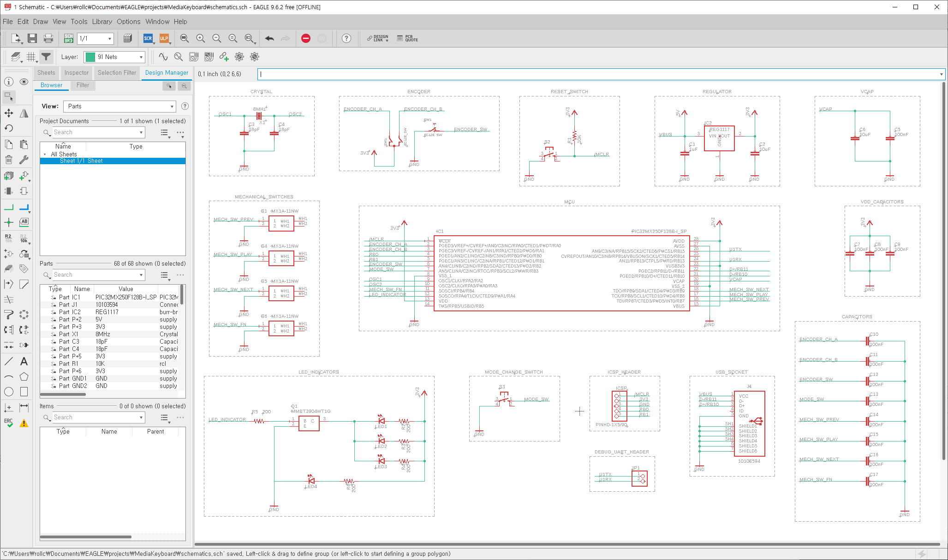Open Parts section search dropdown arrow

(x=141, y=275)
